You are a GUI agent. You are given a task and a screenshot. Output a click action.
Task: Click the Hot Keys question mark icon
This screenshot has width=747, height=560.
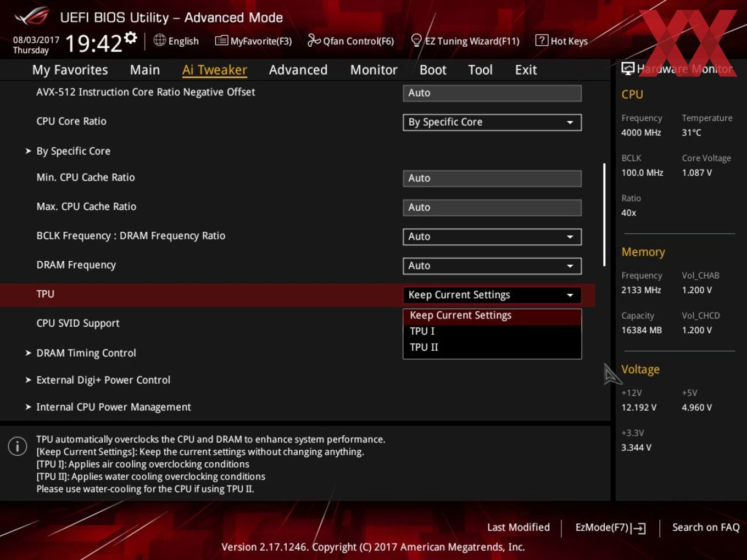pos(542,40)
